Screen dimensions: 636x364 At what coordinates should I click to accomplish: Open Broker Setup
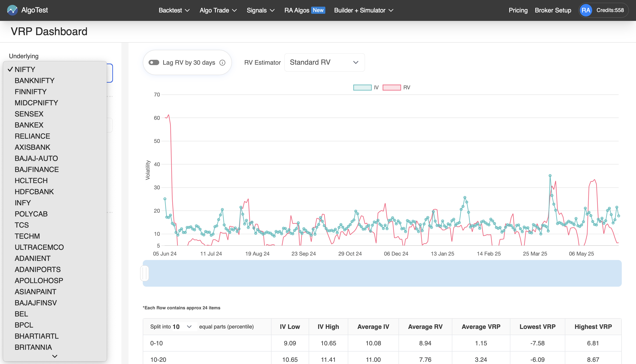click(553, 10)
